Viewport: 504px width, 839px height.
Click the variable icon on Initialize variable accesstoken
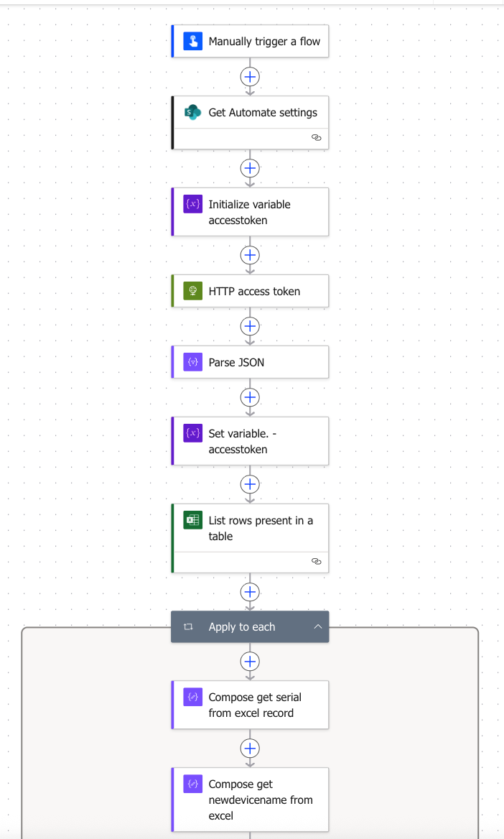[191, 204]
